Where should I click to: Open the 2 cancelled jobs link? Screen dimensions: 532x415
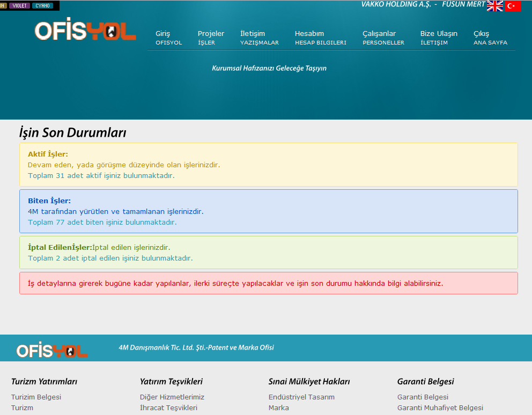[110, 258]
